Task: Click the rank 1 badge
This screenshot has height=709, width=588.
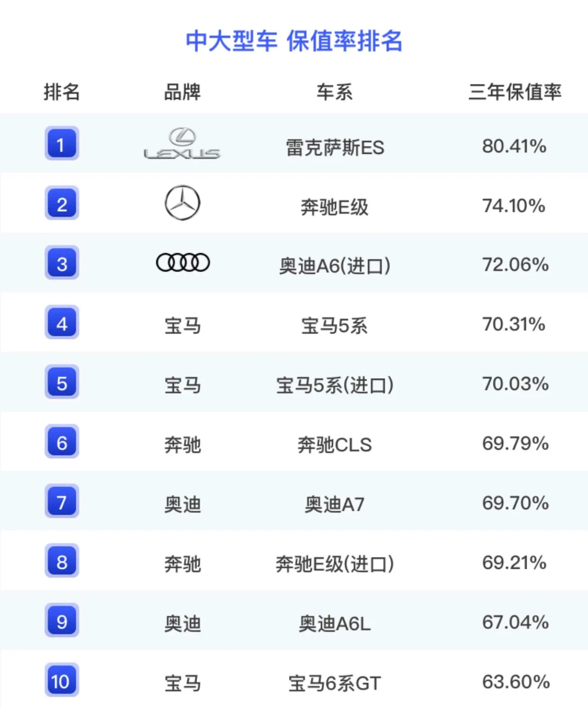Action: 62,144
